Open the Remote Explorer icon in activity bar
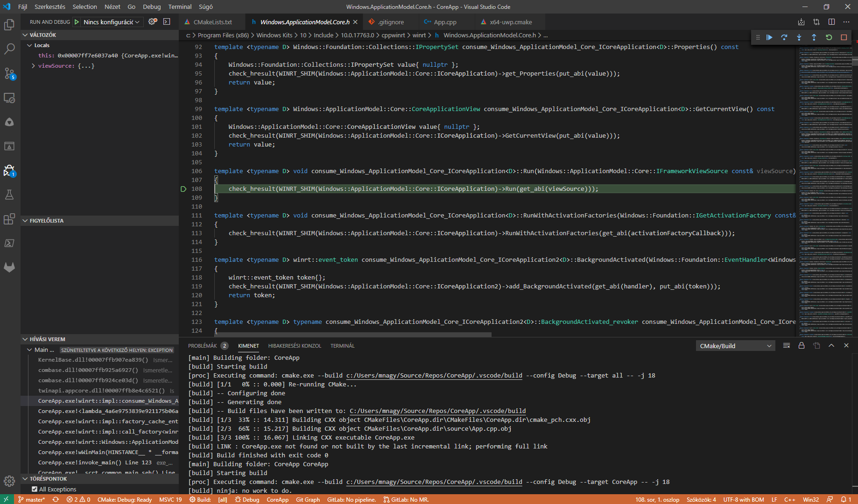 click(9, 98)
